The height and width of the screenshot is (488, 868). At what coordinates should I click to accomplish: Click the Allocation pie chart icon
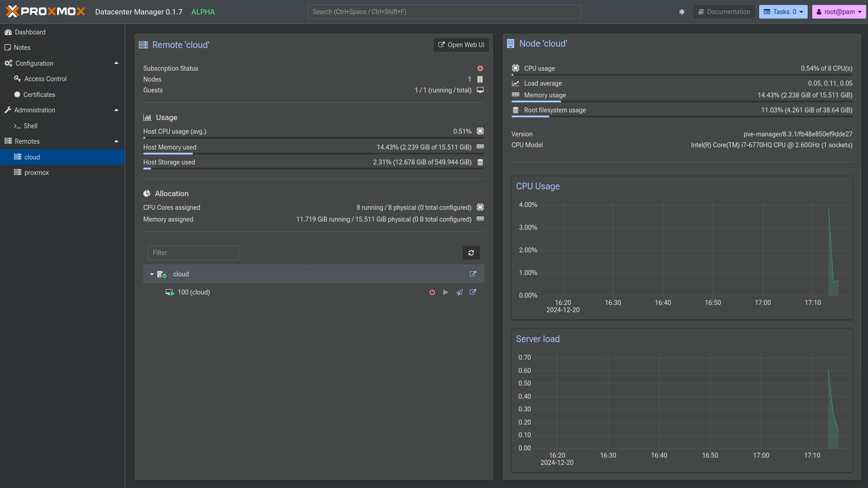pyautogui.click(x=147, y=193)
